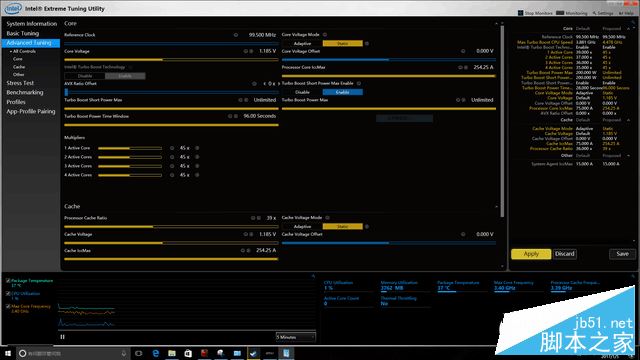
Task: Collapse the Core section in the summary panel
Action: pyautogui.click(x=628, y=29)
